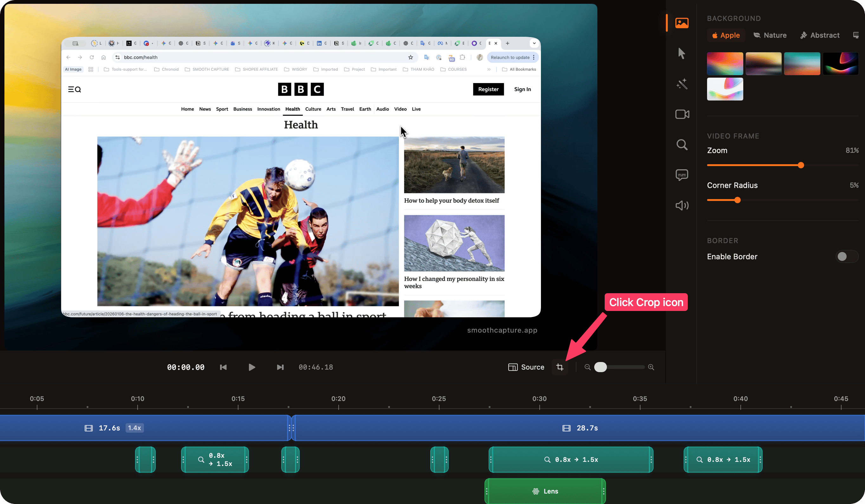The height and width of the screenshot is (504, 865).
Task: Switch to the Nature background tab
Action: click(x=770, y=35)
